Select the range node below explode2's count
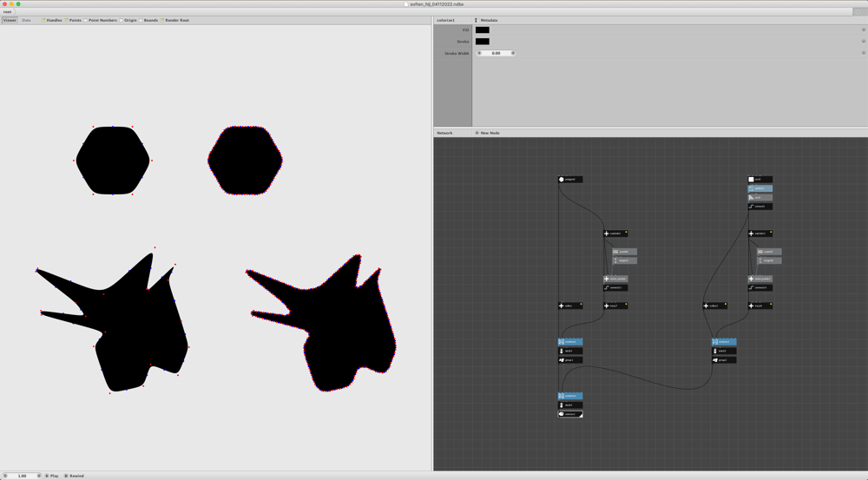 tap(624, 260)
